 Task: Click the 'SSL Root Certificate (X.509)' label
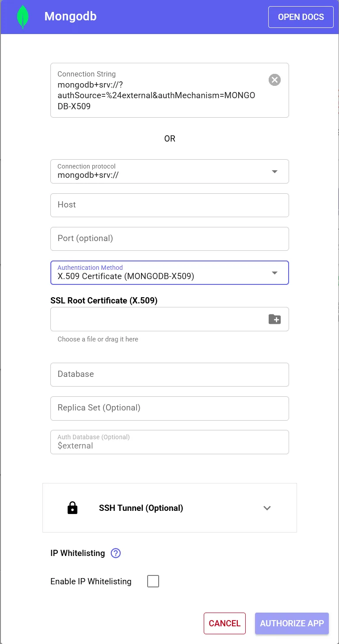point(104,300)
